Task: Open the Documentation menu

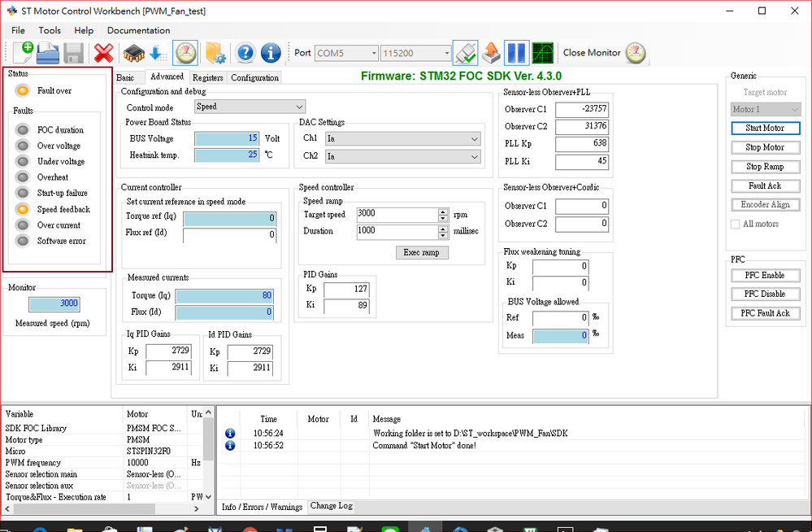Action: pos(138,30)
